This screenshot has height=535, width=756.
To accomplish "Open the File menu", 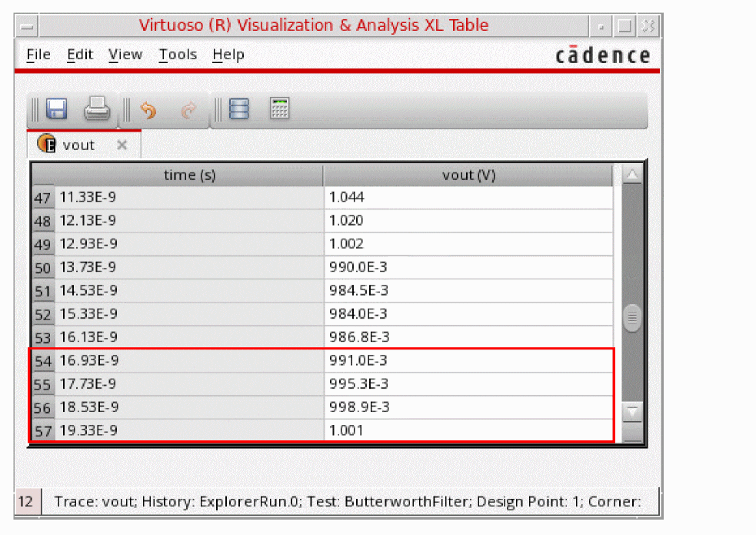I will 38,55.
